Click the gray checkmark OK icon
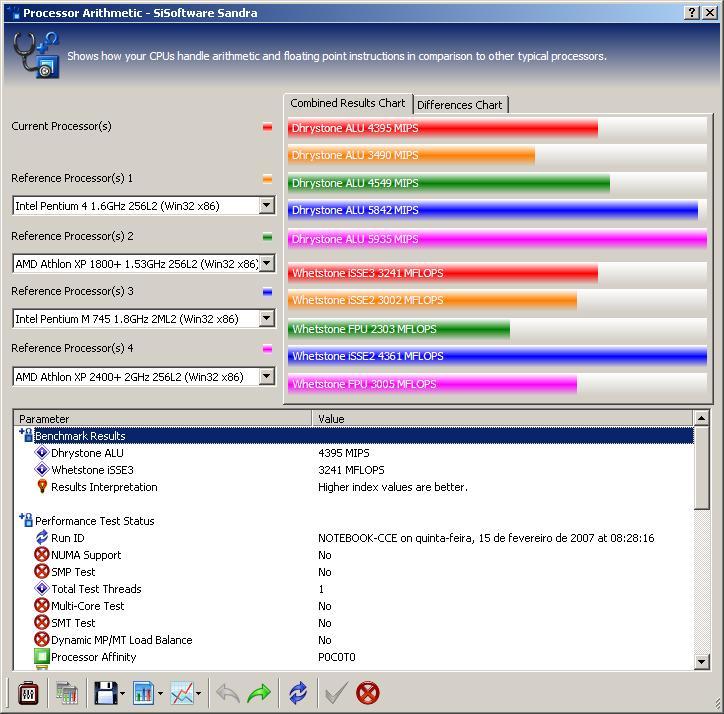This screenshot has width=724, height=714. (x=337, y=693)
